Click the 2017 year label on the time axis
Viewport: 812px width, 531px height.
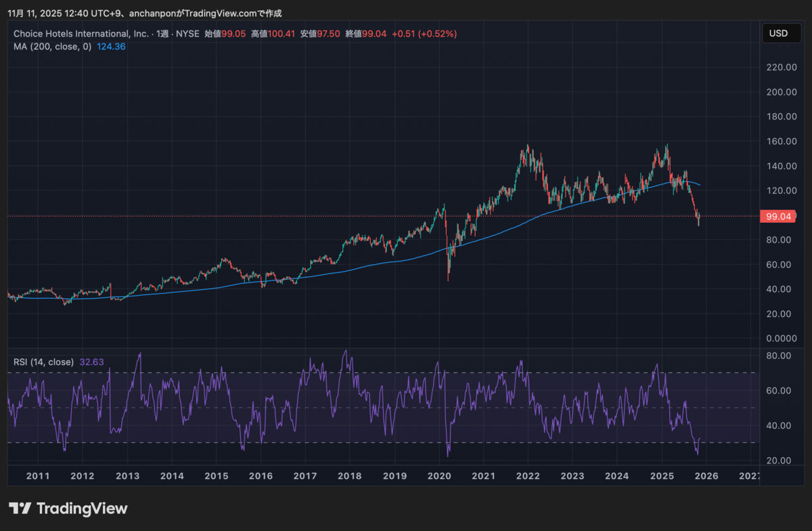coord(306,475)
